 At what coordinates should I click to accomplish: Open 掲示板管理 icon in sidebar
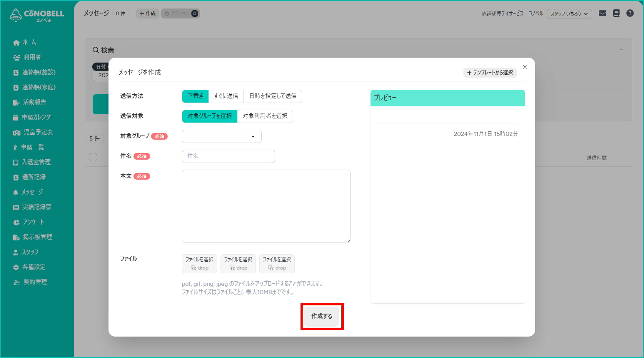click(x=16, y=237)
